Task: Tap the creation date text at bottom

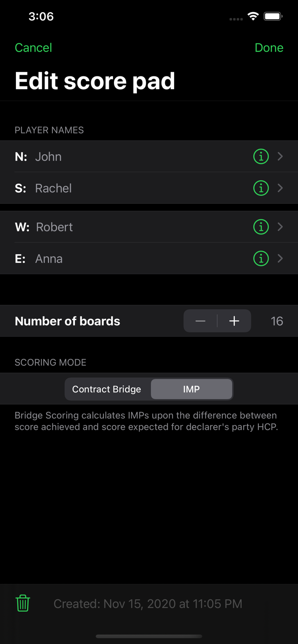Action: tap(148, 603)
